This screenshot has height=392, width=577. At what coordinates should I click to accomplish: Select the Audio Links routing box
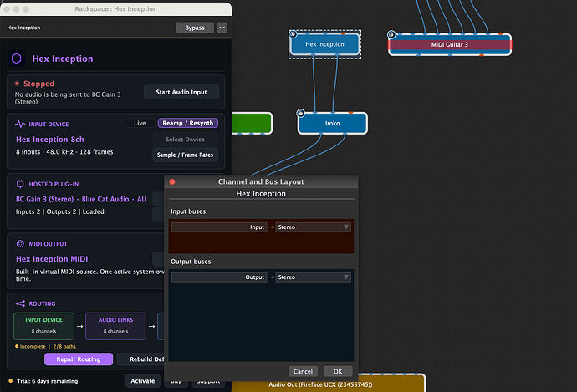coord(115,326)
